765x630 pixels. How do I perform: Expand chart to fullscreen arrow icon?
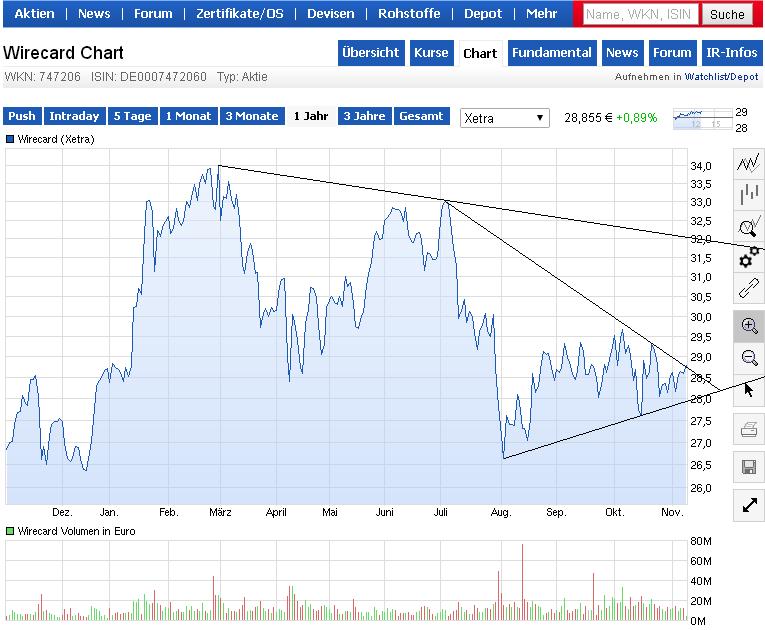tap(748, 505)
